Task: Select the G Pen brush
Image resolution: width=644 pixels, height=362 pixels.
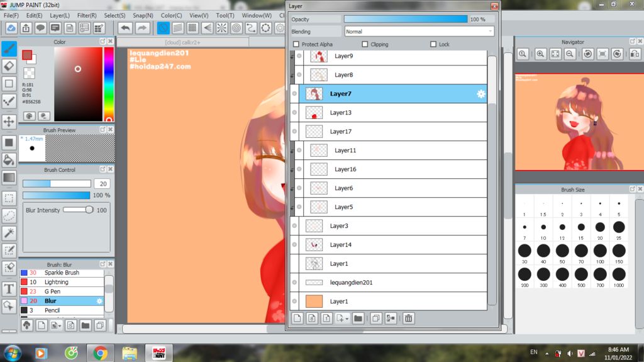Action: (x=62, y=291)
